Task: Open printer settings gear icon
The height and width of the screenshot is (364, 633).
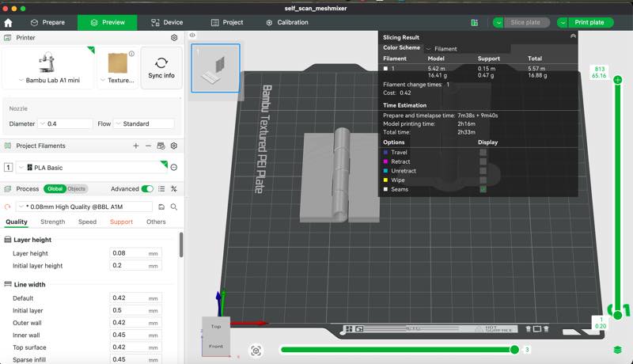Action: pyautogui.click(x=174, y=37)
